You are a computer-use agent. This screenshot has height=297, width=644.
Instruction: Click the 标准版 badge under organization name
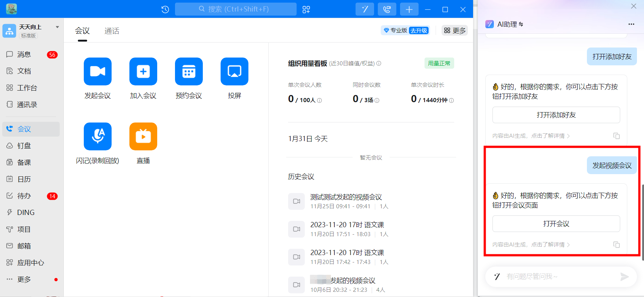pyautogui.click(x=28, y=36)
